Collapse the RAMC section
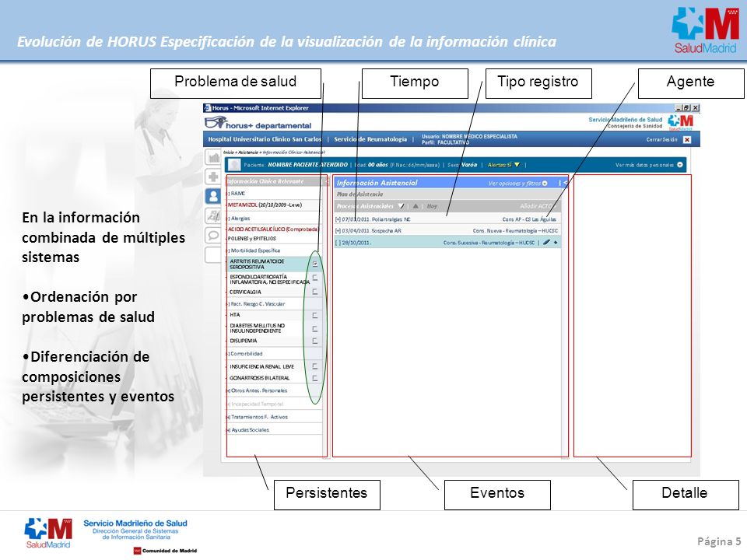Screen dimensions: 747x560 pyautogui.click(x=229, y=194)
